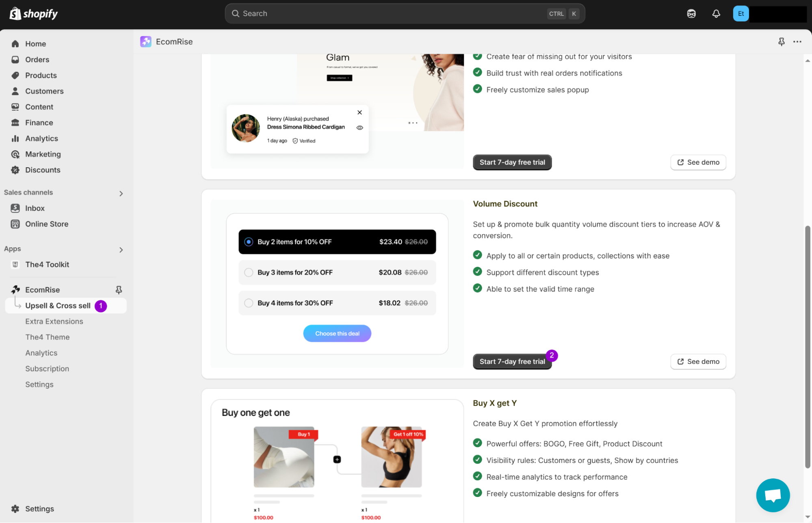Click the Inbox channel icon
812x523 pixels.
point(15,208)
